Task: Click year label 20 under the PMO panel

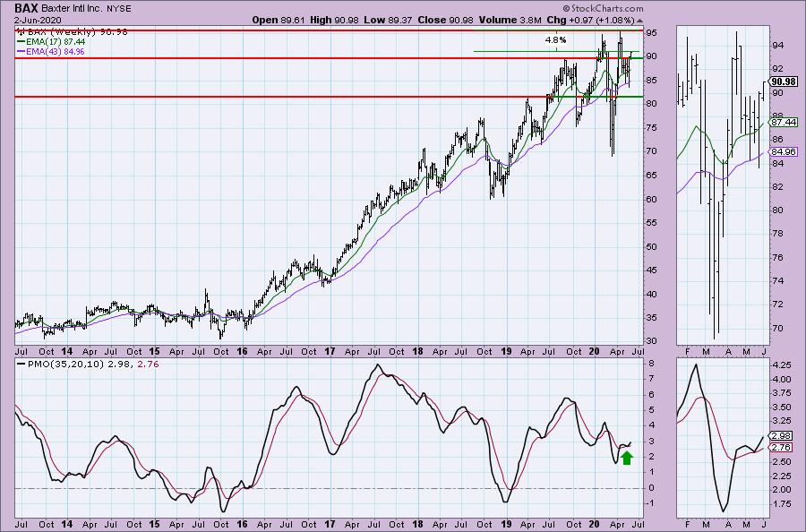Action: [595, 524]
